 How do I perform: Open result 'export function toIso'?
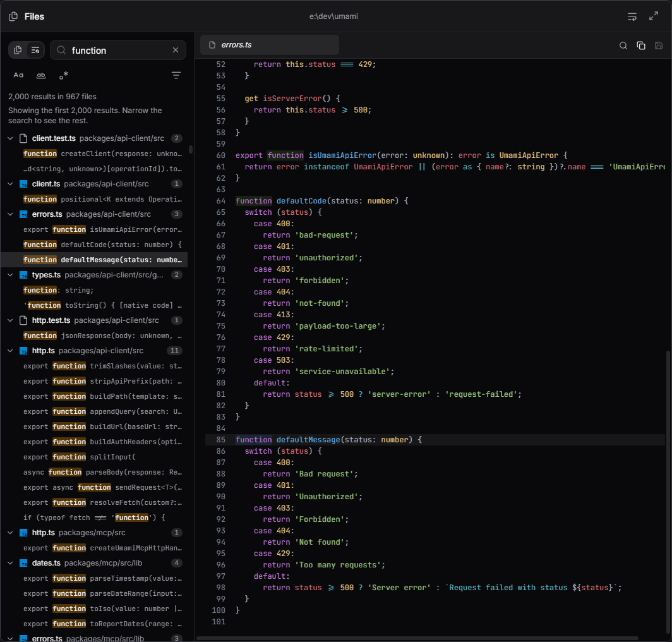94,609
